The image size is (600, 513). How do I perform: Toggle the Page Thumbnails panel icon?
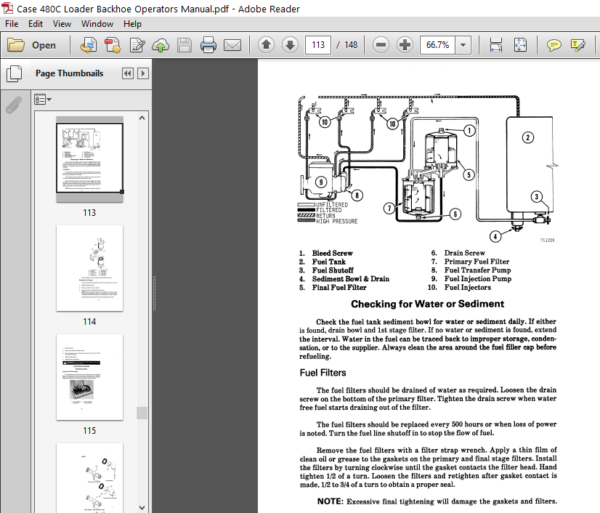(x=14, y=73)
